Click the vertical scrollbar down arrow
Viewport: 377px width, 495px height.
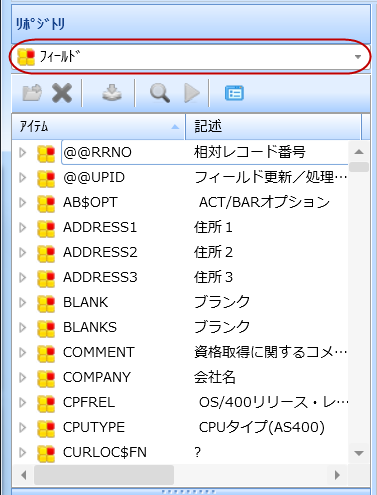point(359,453)
